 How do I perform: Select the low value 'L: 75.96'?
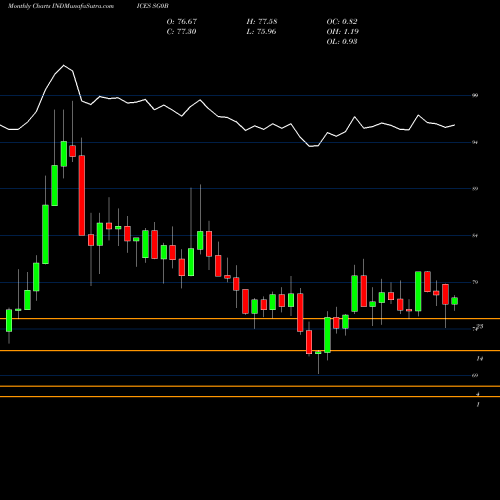(261, 31)
